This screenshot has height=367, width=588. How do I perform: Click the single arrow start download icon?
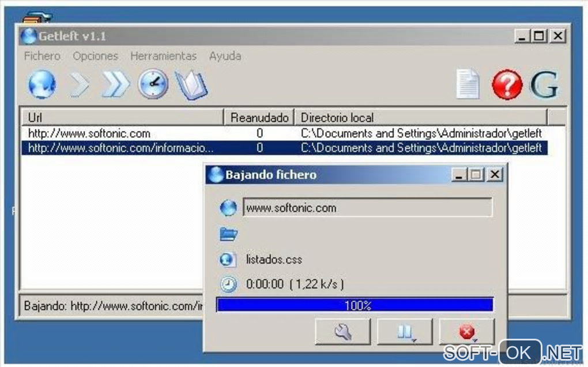tap(79, 85)
